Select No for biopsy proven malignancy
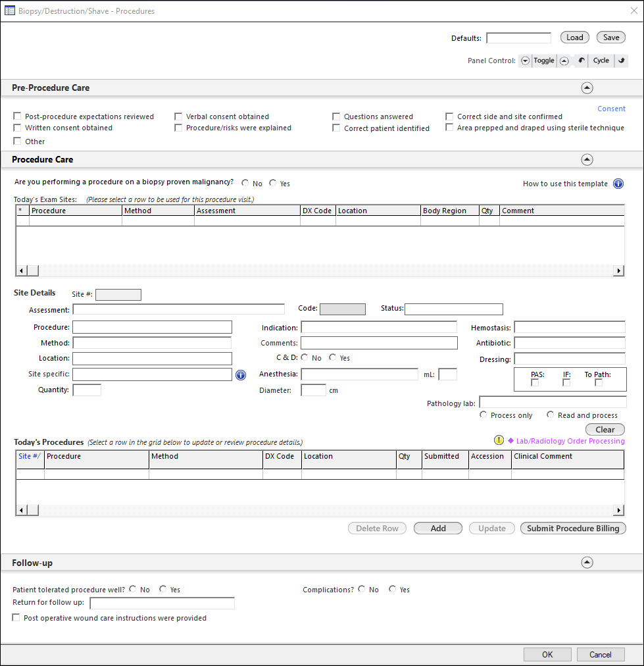This screenshot has height=666, width=644. click(245, 183)
